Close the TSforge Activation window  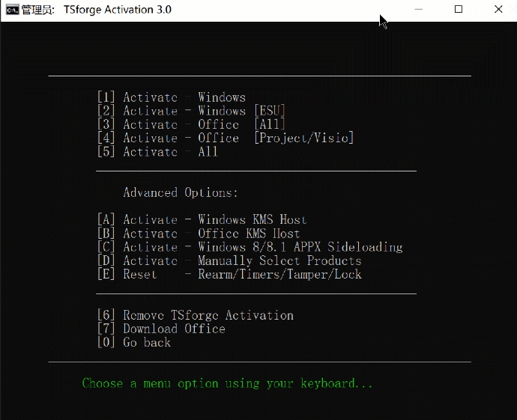[498, 10]
